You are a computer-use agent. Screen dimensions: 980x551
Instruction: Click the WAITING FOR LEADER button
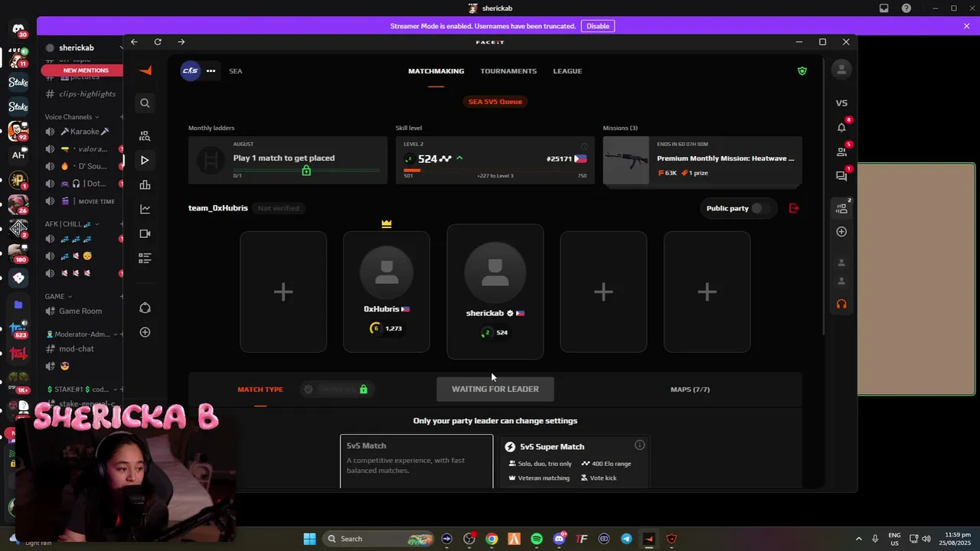point(495,389)
